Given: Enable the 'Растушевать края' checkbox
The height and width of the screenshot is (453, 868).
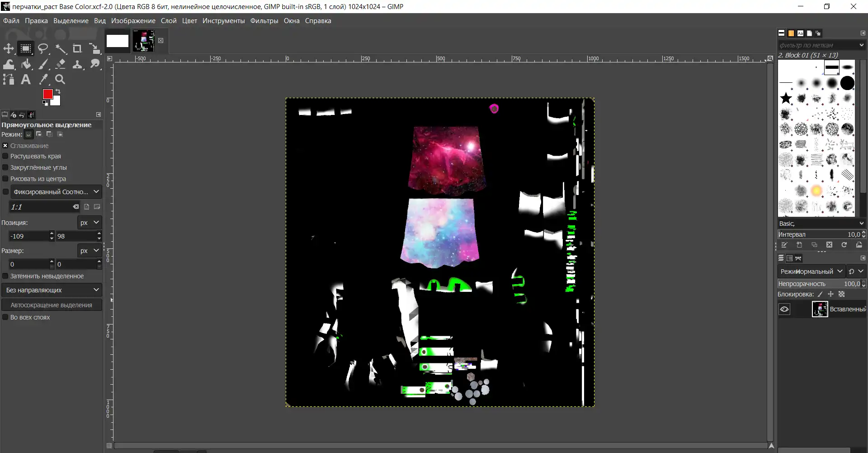Looking at the screenshot, I should 5,156.
